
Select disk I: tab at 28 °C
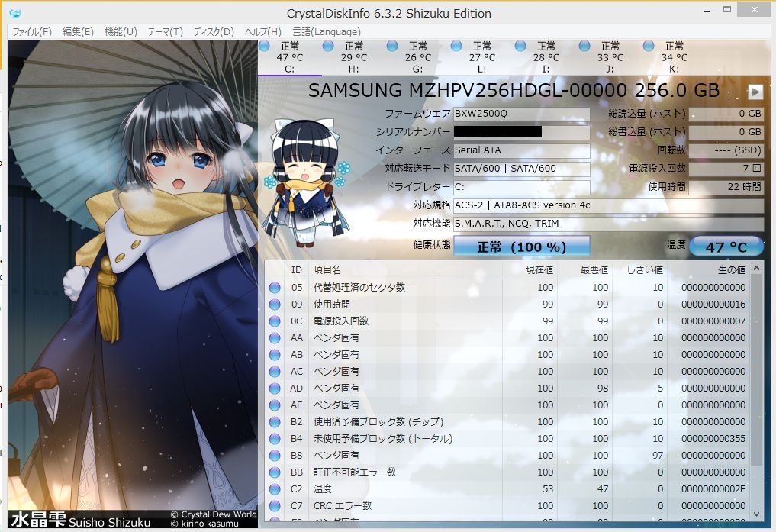click(x=546, y=57)
